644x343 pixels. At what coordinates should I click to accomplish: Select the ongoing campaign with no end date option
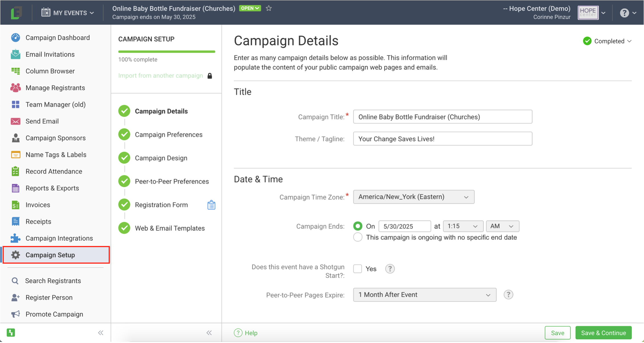pos(358,237)
